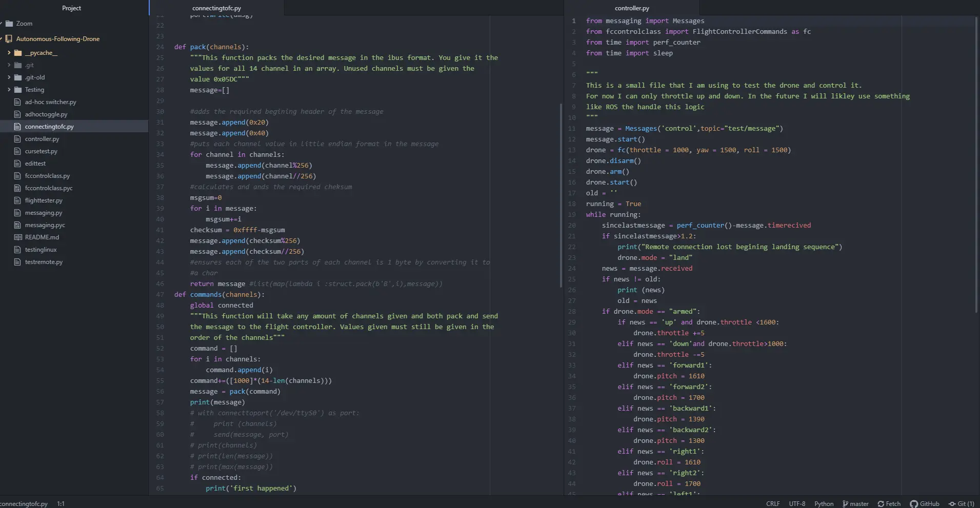The height and width of the screenshot is (508, 980).
Task: Switch to the connectingtofc.py editor tab
Action: [x=216, y=8]
